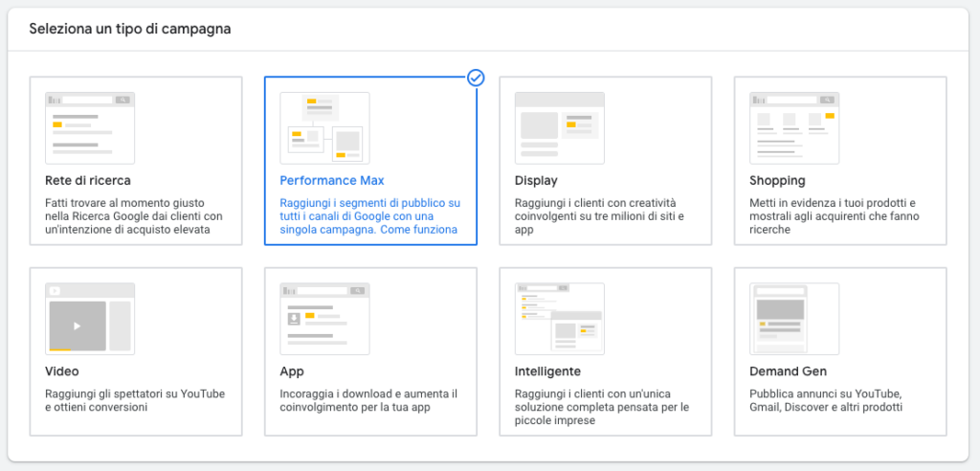This screenshot has height=471, width=980.
Task: Select the Display campaign illustration
Action: [559, 128]
